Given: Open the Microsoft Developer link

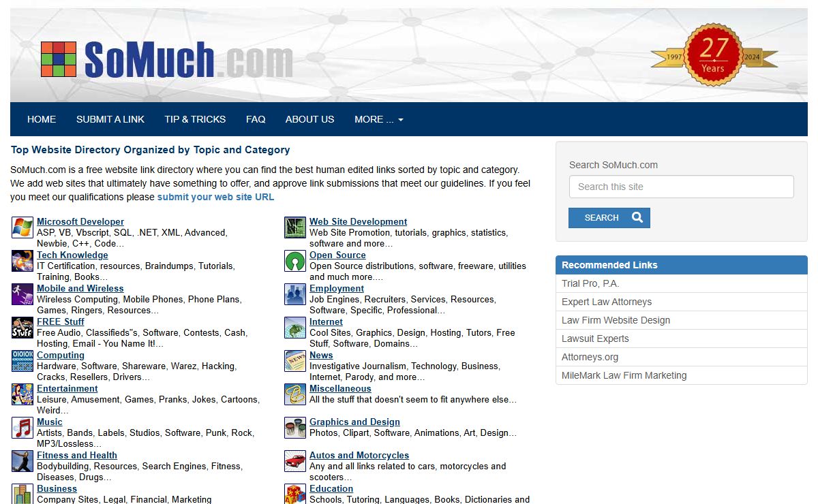Looking at the screenshot, I should tap(80, 221).
